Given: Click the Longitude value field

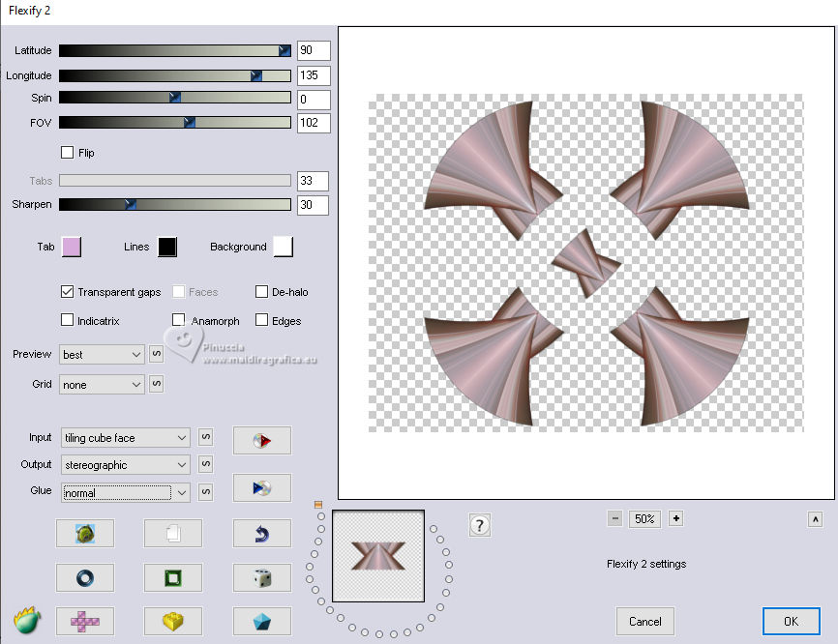Looking at the screenshot, I should click(x=314, y=75).
